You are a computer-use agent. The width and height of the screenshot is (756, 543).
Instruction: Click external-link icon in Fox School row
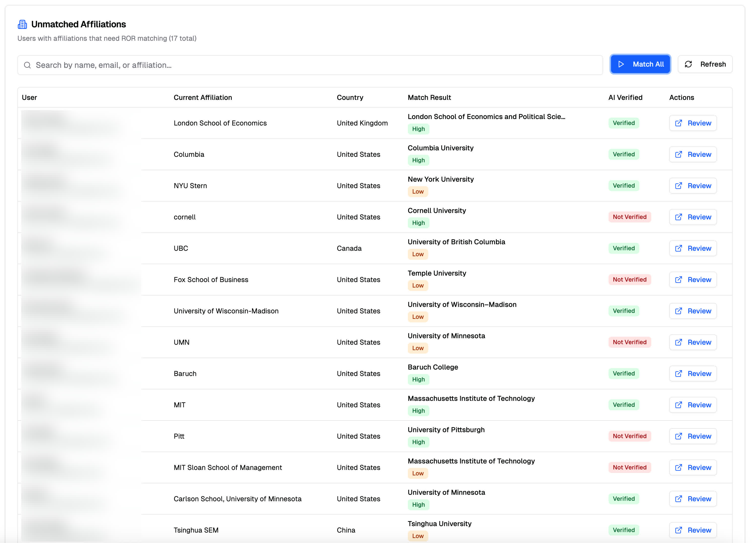(x=678, y=280)
